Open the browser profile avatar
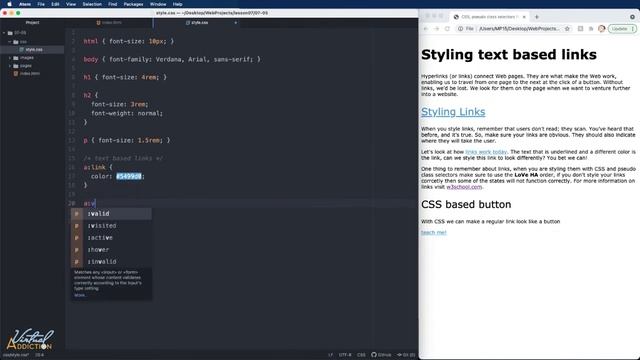The image size is (640, 360). [601, 29]
